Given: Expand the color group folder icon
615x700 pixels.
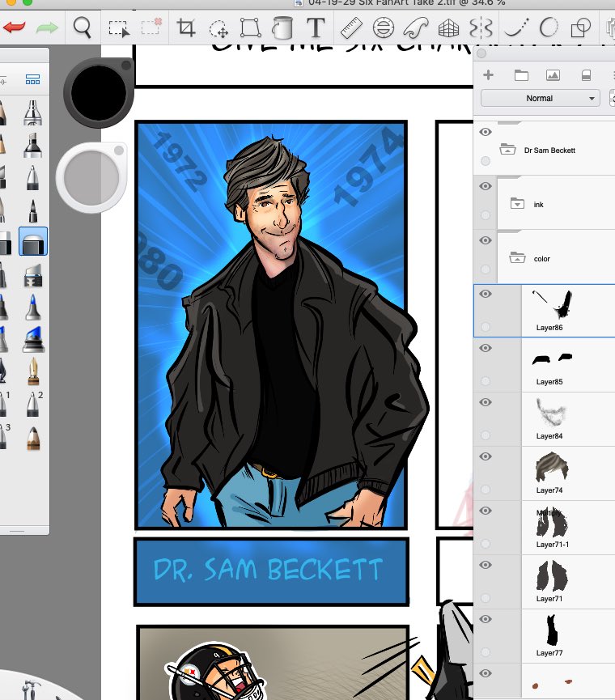Looking at the screenshot, I should (517, 257).
